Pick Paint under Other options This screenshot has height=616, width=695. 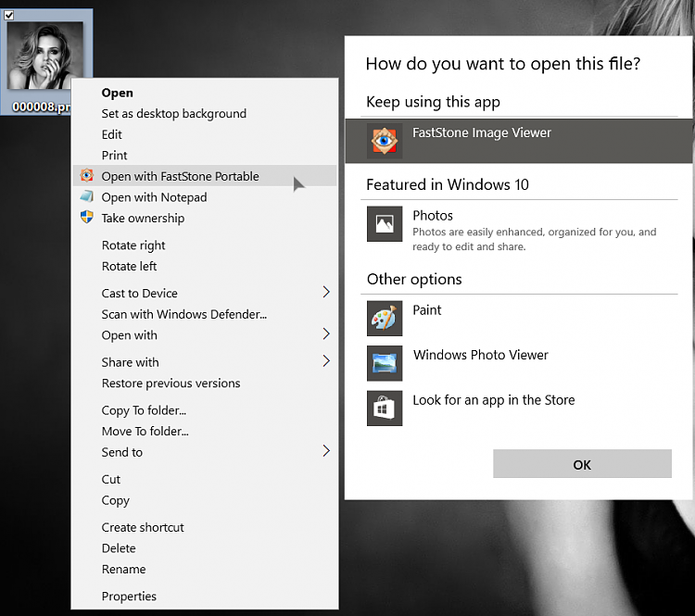click(519, 319)
